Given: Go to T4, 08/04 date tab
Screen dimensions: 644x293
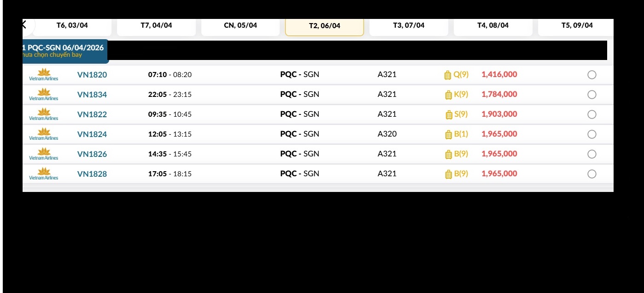Looking at the screenshot, I should coord(493,26).
